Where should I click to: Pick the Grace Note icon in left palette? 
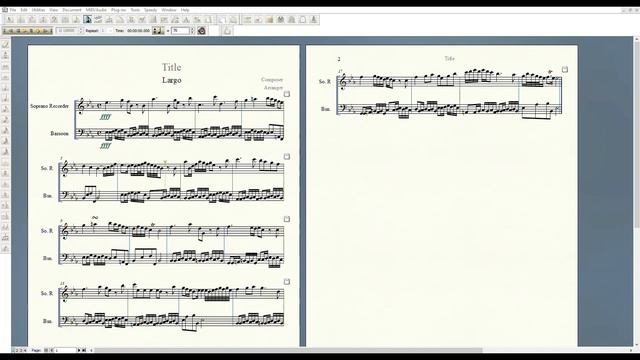point(5,248)
